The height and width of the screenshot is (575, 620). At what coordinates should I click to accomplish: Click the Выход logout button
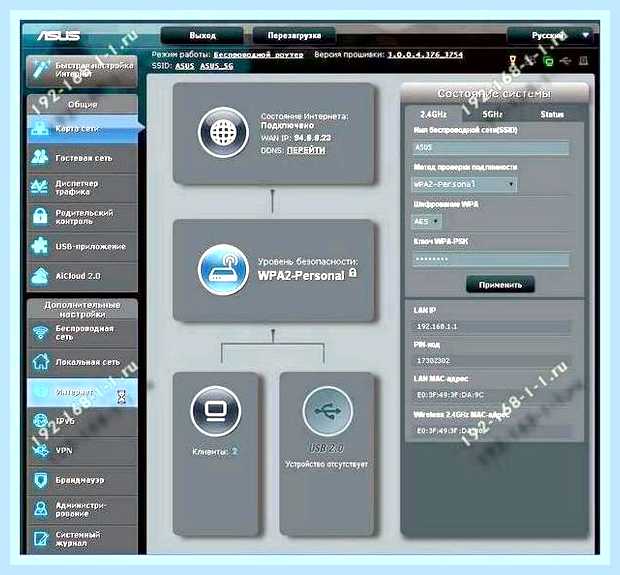(x=202, y=36)
